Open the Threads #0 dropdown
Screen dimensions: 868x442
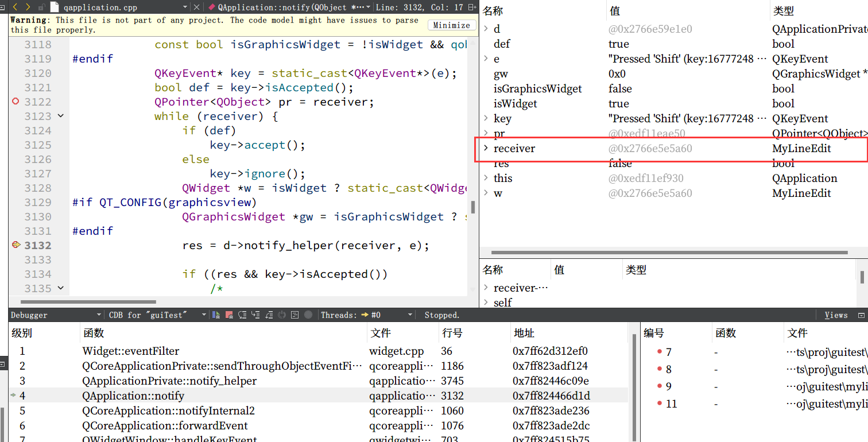410,315
